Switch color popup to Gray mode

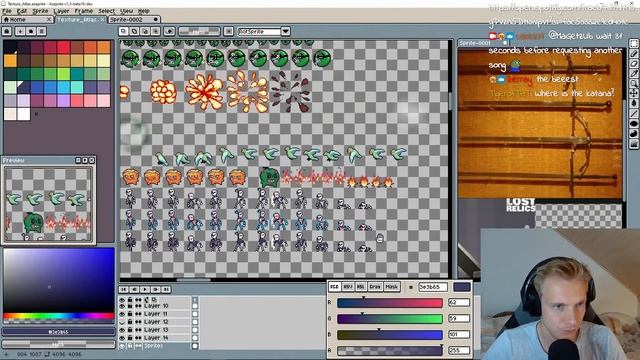[x=375, y=287]
